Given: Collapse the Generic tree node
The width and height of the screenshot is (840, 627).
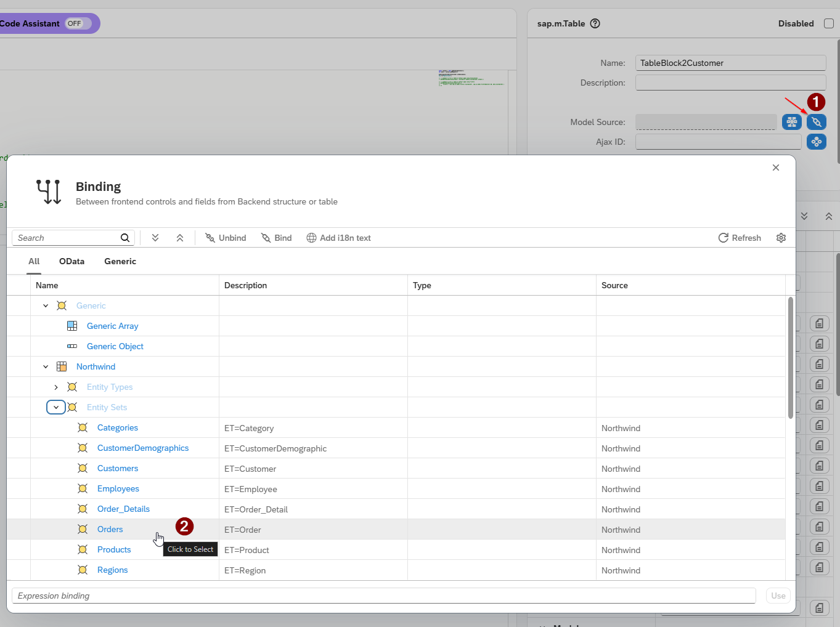Looking at the screenshot, I should coord(46,305).
